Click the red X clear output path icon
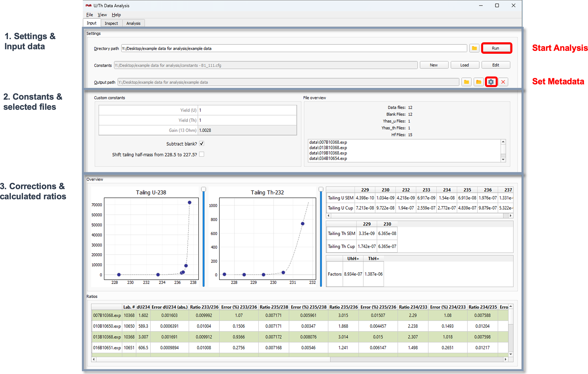588x374 pixels. 503,82
